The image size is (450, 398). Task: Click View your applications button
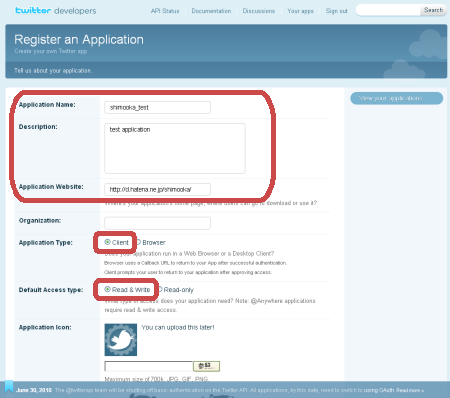coord(397,98)
